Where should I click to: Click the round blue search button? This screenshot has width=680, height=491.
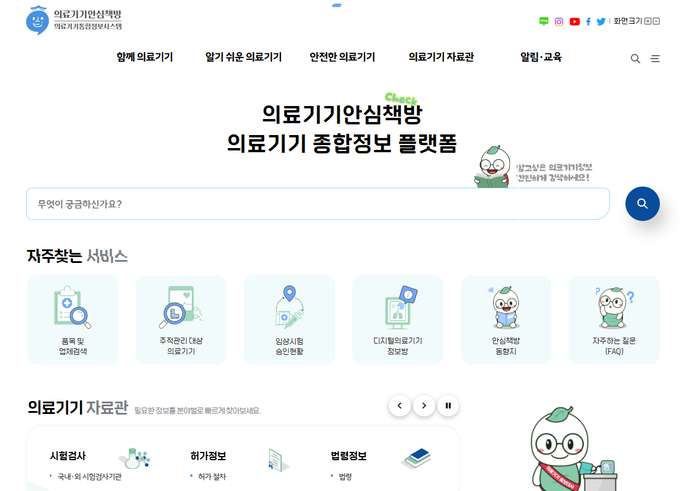[642, 203]
